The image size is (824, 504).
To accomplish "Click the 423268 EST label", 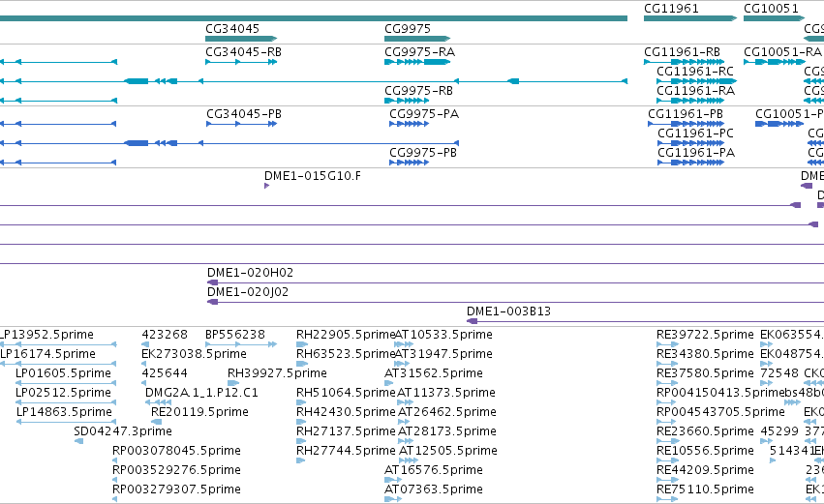I will [165, 335].
